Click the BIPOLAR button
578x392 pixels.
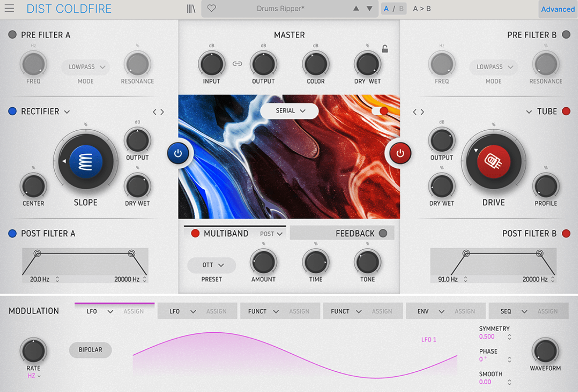(90, 350)
